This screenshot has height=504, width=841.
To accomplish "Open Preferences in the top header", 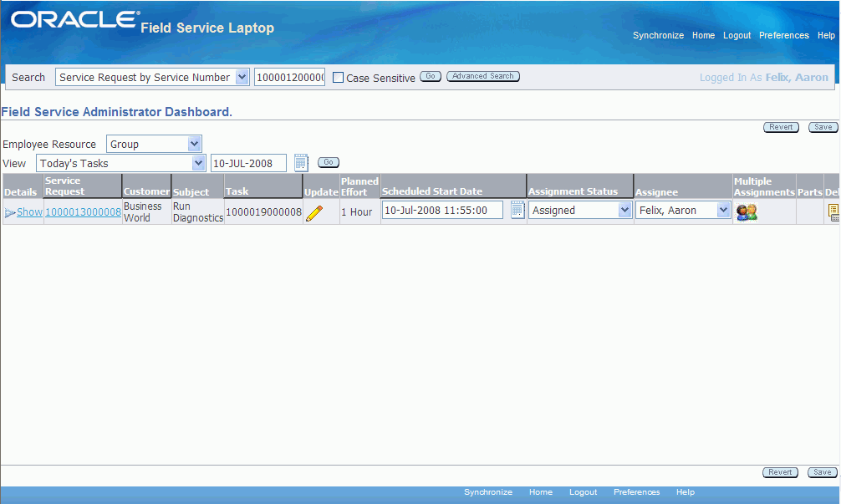I will [x=783, y=35].
